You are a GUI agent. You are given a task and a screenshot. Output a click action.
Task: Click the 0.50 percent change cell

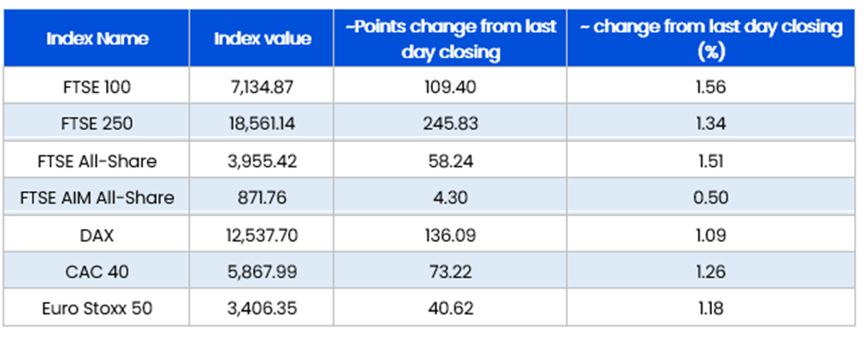[711, 198]
